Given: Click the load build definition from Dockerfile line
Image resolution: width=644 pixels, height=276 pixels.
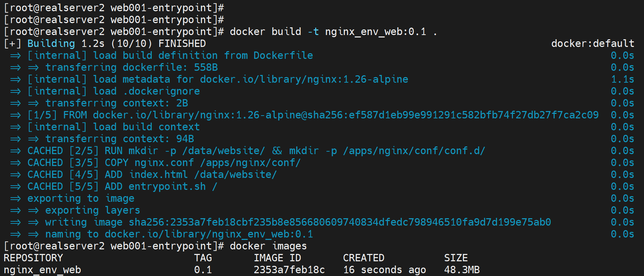Looking at the screenshot, I should click(x=170, y=55).
